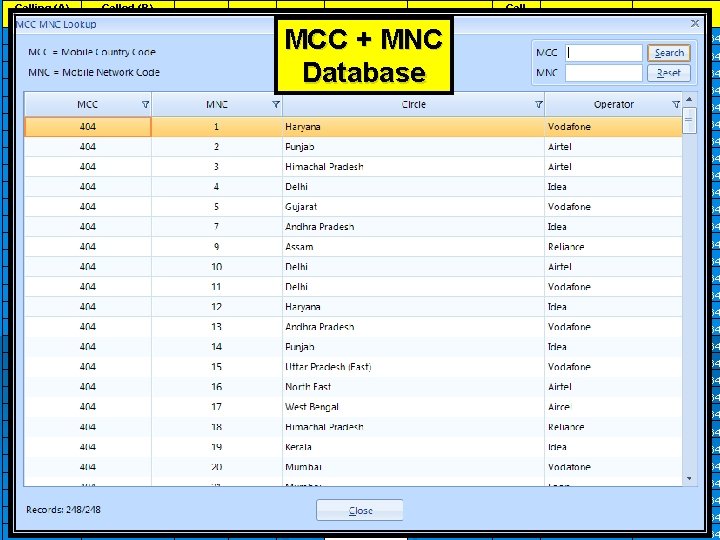Image resolution: width=720 pixels, height=540 pixels.
Task: Focus the MCC search input field
Action: coord(604,53)
